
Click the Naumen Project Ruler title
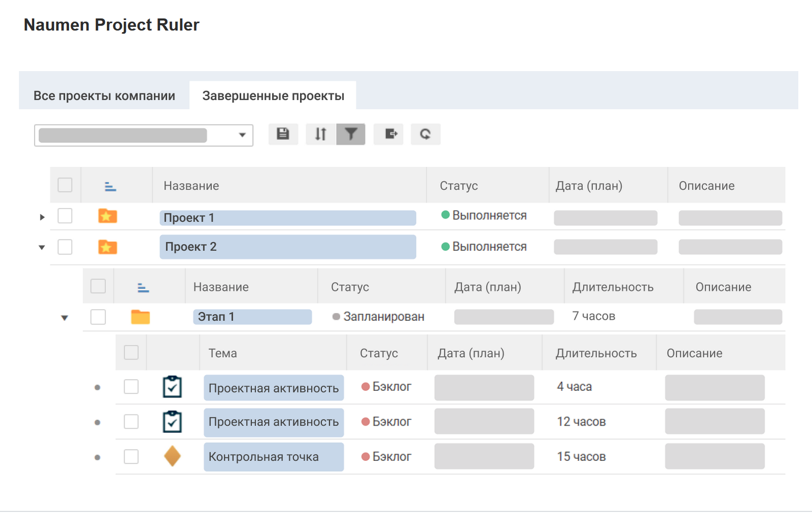[x=112, y=25]
